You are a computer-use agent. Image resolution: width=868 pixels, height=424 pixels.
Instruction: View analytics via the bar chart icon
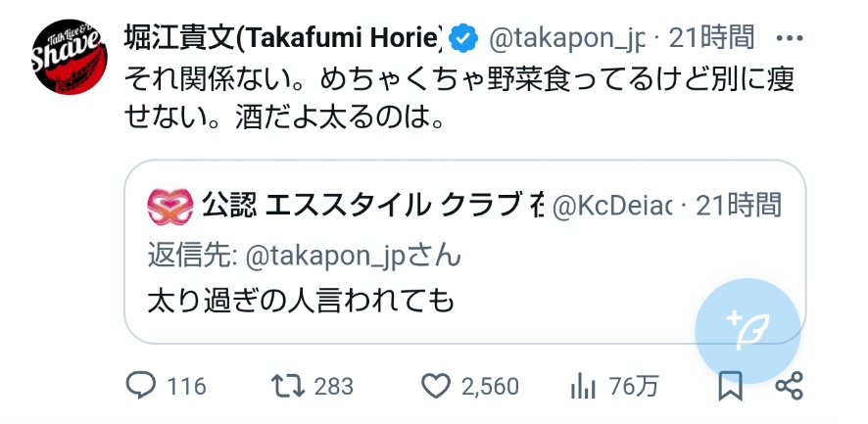583,387
